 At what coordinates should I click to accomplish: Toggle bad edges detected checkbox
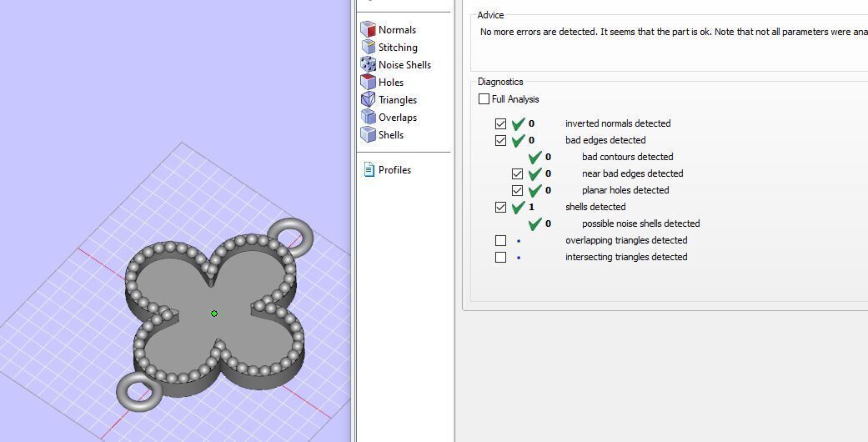500,140
